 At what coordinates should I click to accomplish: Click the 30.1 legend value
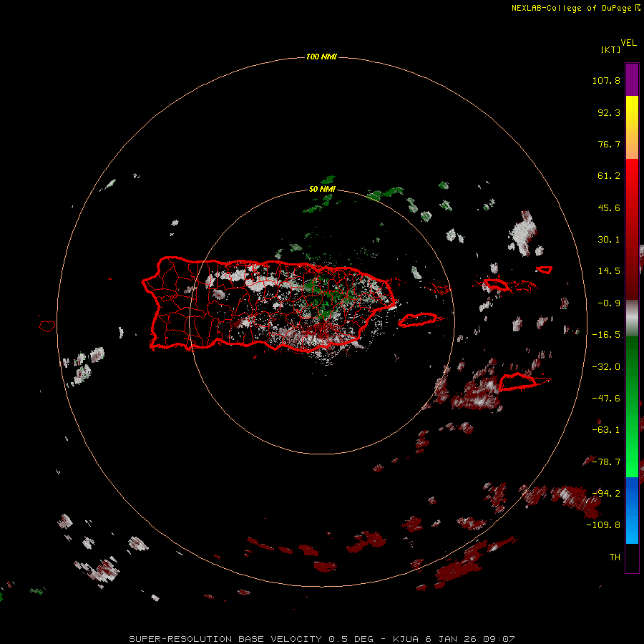(x=609, y=240)
